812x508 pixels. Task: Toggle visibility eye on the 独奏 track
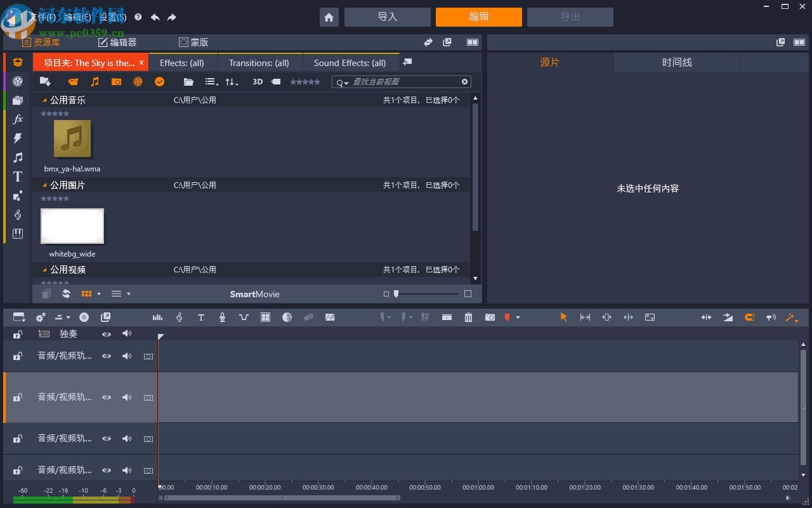pyautogui.click(x=107, y=334)
